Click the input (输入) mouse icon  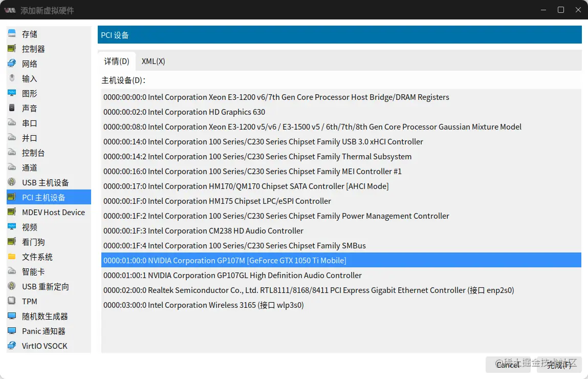coord(12,78)
